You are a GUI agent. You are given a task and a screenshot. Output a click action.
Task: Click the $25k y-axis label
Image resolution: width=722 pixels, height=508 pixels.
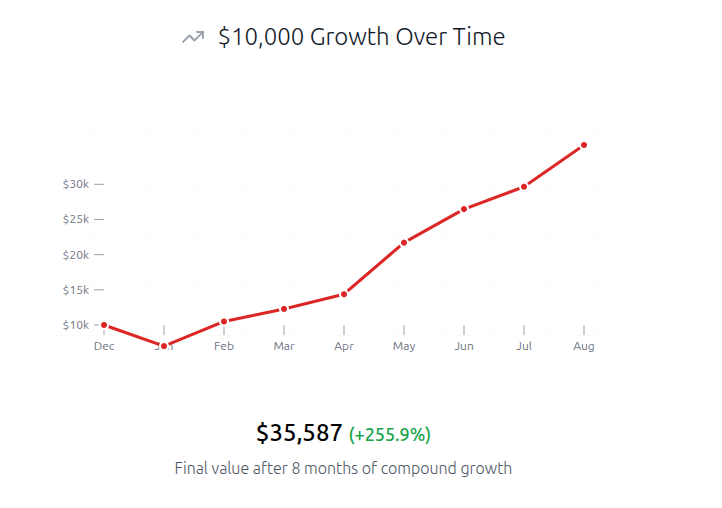[76, 219]
